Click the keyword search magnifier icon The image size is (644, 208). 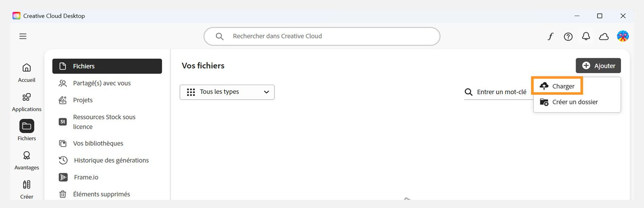coord(469,92)
